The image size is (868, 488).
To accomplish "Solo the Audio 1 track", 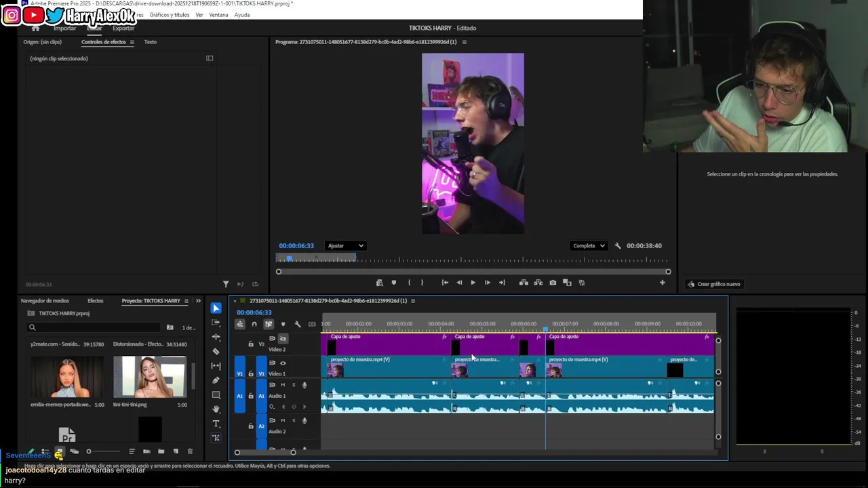I will click(x=294, y=385).
